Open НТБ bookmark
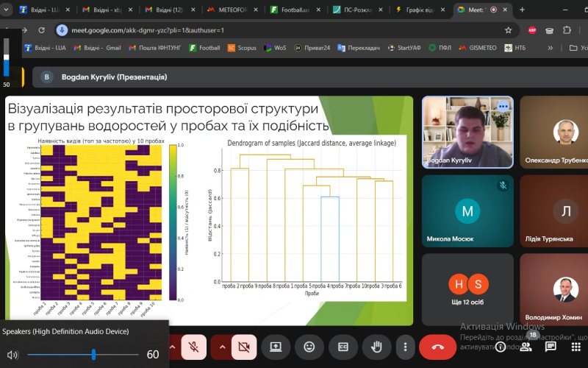588x368 pixels. click(515, 48)
